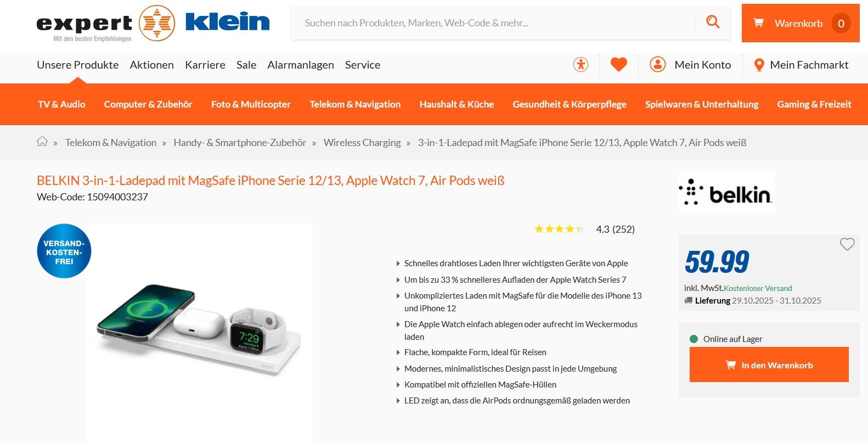Click the Mein Fachmarkt location pin icon
The width and height of the screenshot is (868, 443).
point(759,65)
